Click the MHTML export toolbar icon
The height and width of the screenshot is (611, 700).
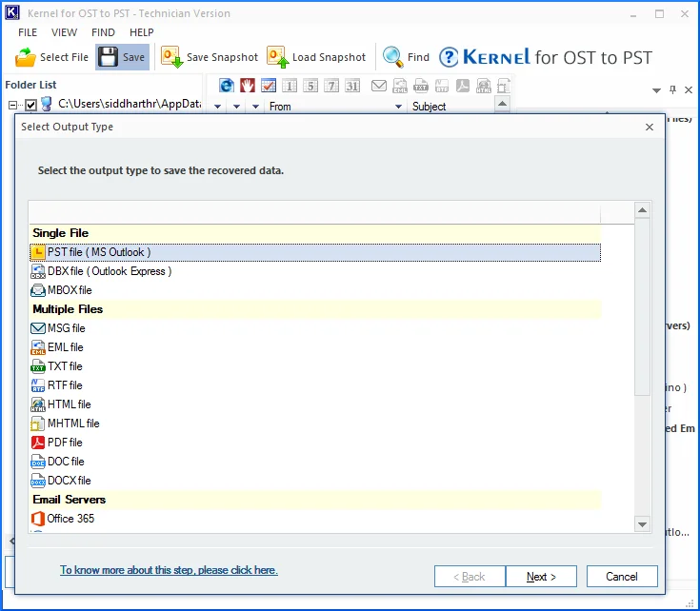coord(504,86)
